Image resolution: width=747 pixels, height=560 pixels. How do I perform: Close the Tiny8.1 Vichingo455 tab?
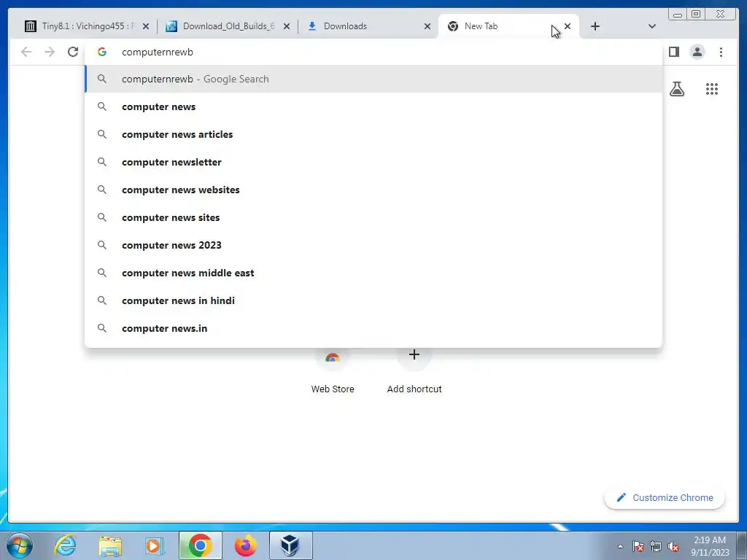pos(146,26)
